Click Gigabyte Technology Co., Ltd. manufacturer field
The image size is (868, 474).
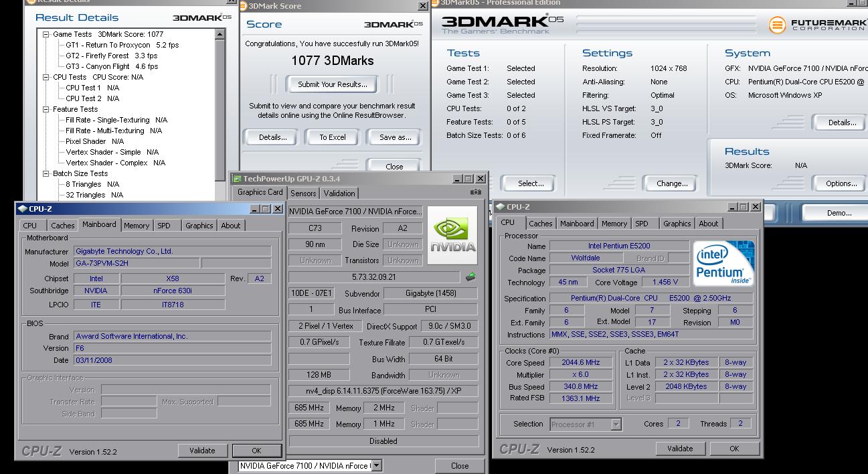click(x=173, y=251)
